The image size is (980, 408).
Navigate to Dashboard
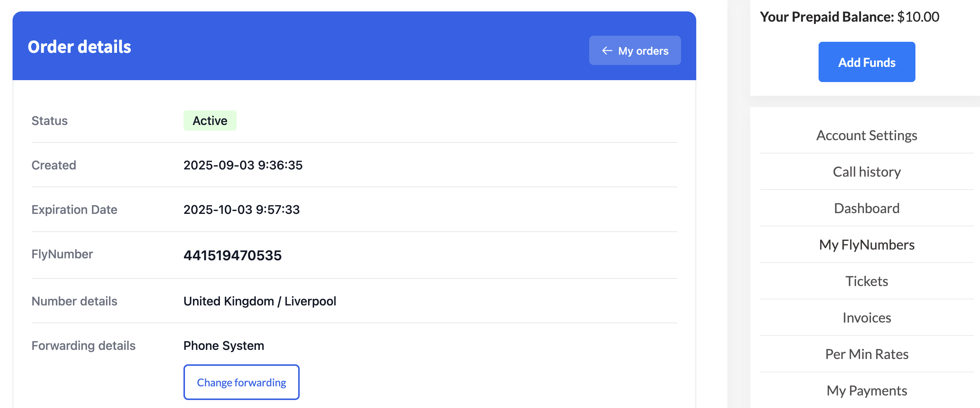pos(866,209)
